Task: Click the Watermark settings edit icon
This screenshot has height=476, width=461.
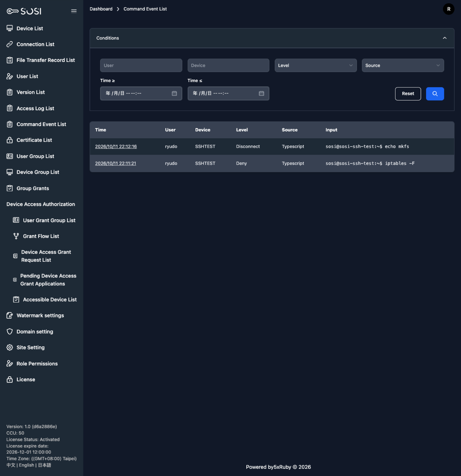Action: [10, 315]
